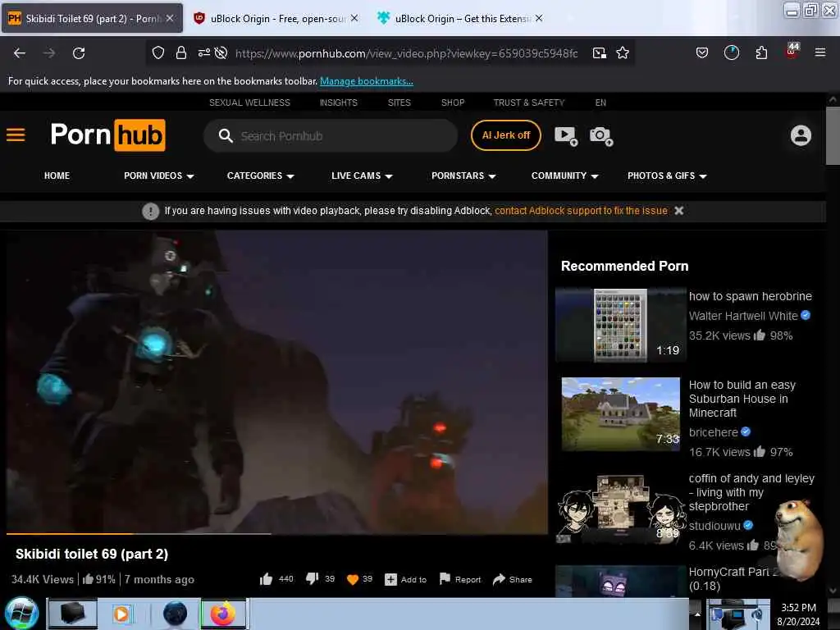Open the Walter Hartwell White channel link

tap(743, 316)
